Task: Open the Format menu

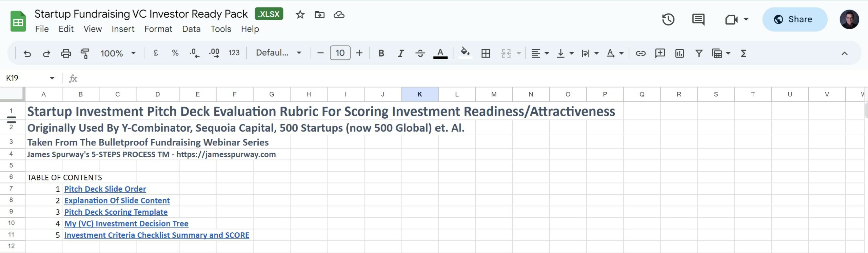Action: [x=158, y=29]
